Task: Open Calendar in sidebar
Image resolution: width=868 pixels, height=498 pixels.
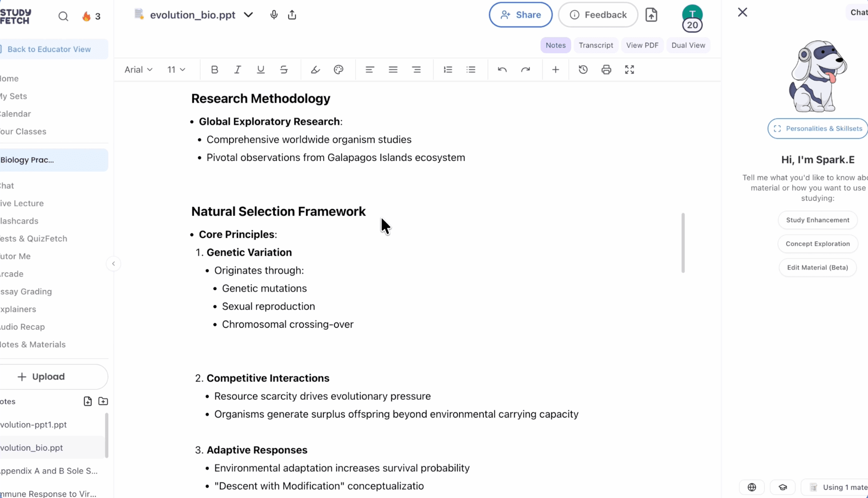Action: point(15,114)
